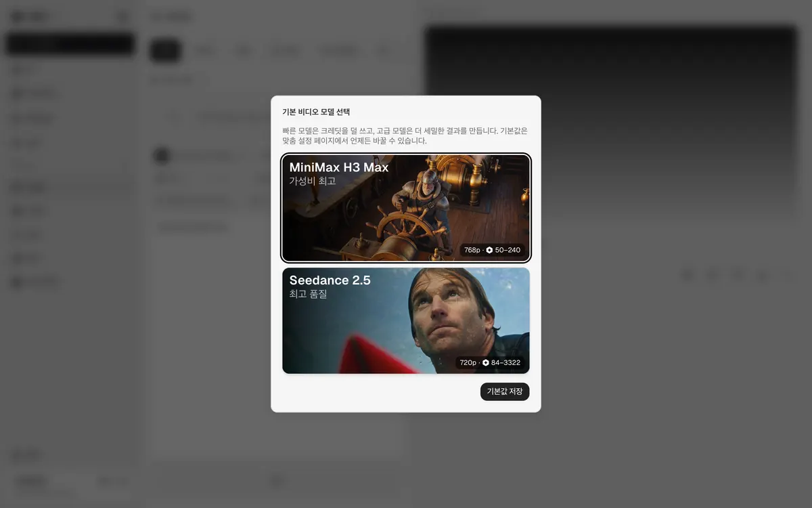Click the 최고 품질 subtitle text
812x508 pixels.
coord(308,294)
